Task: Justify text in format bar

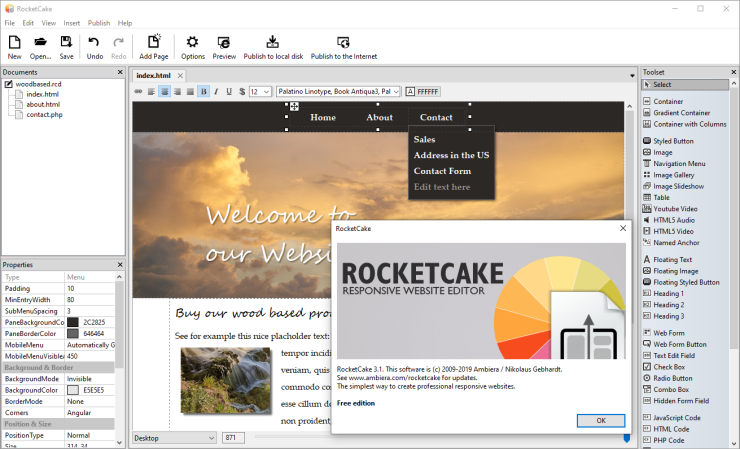Action: coord(190,92)
